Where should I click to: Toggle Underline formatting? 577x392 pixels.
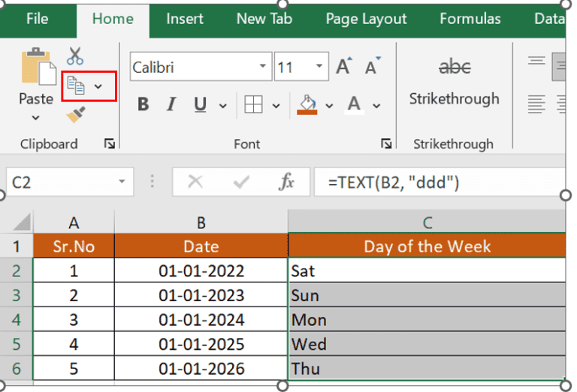(x=200, y=104)
